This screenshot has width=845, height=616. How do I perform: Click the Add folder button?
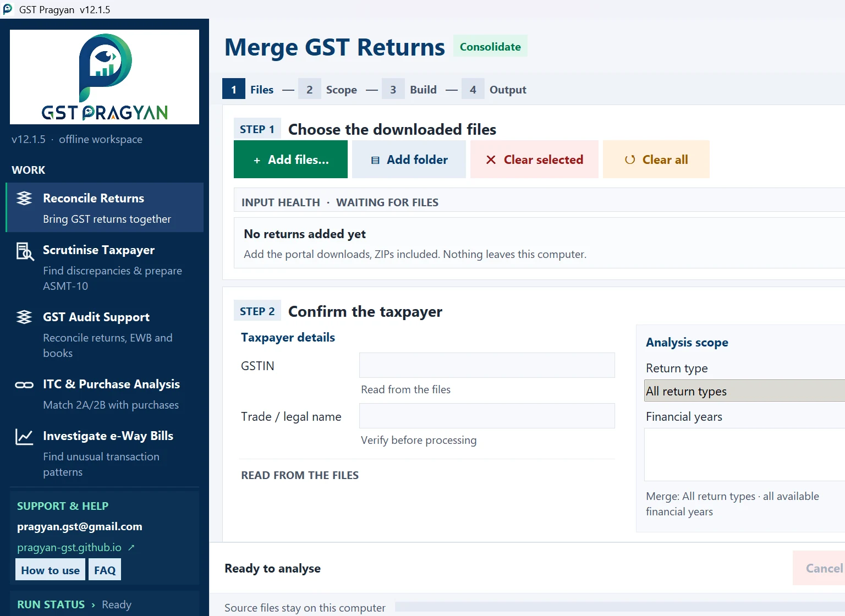coord(409,159)
